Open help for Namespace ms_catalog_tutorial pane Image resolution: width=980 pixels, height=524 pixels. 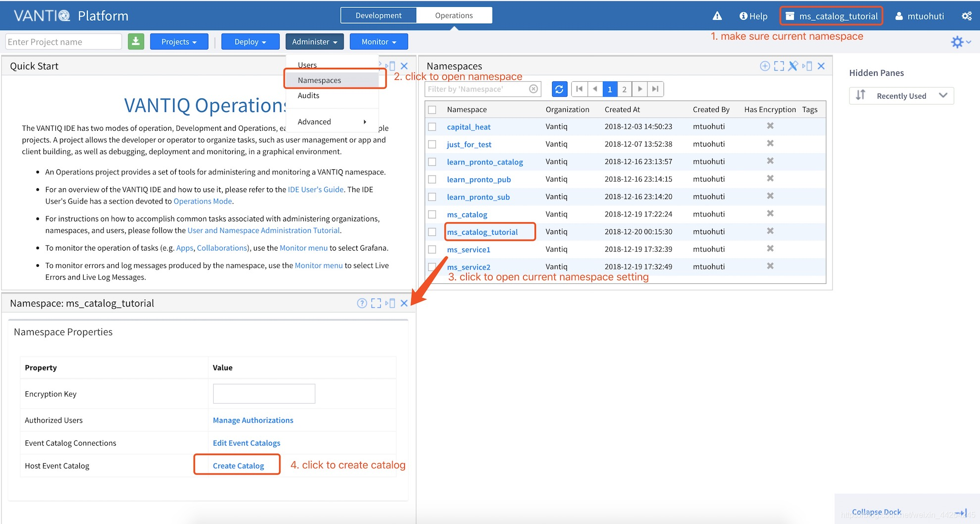pyautogui.click(x=362, y=303)
